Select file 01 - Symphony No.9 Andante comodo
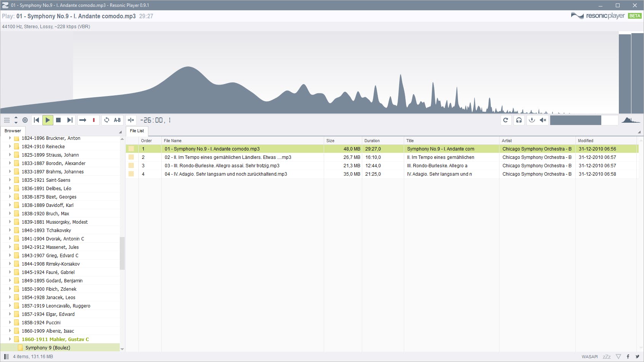 coord(382,149)
